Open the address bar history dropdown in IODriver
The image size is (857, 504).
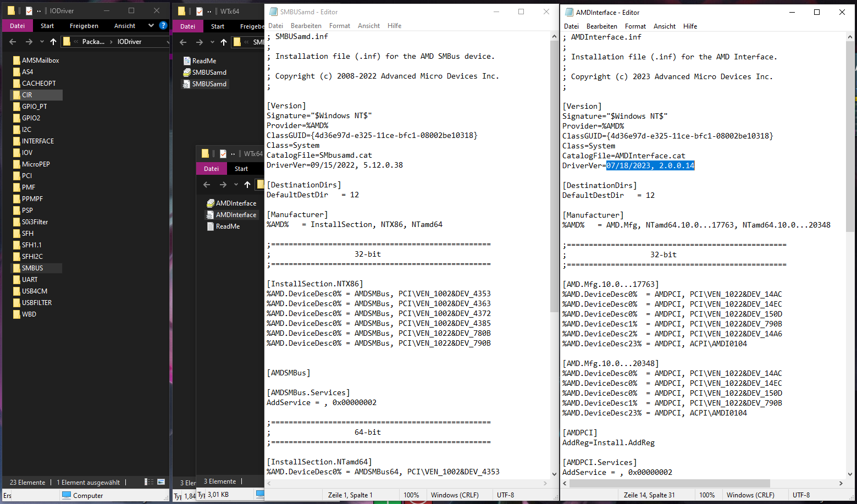(x=167, y=42)
